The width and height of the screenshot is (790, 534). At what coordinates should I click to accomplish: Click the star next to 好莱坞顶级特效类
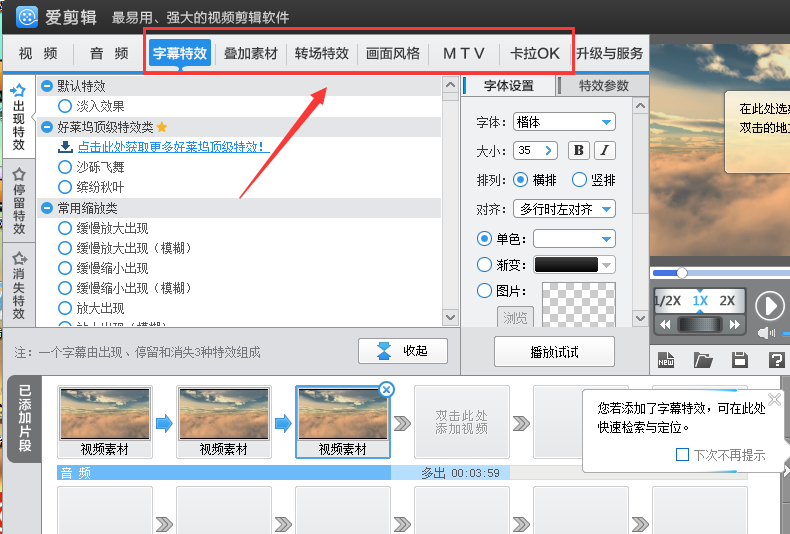click(x=162, y=127)
